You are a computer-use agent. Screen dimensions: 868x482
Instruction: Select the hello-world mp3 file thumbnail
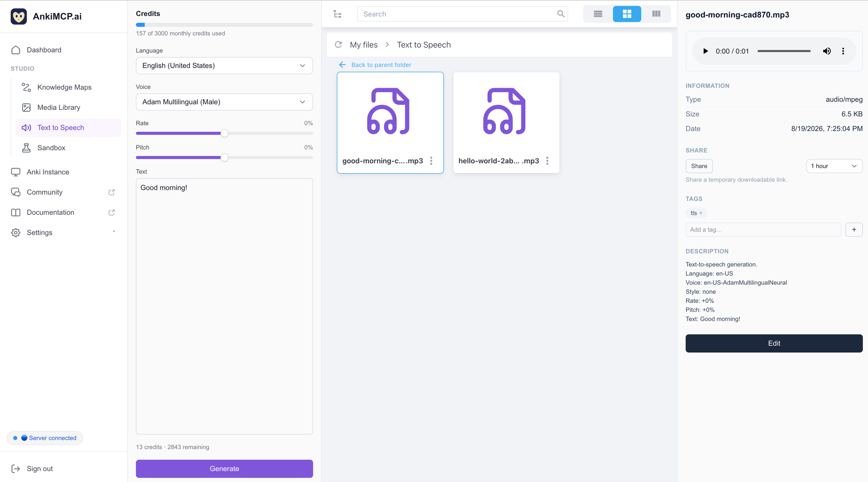click(x=504, y=111)
